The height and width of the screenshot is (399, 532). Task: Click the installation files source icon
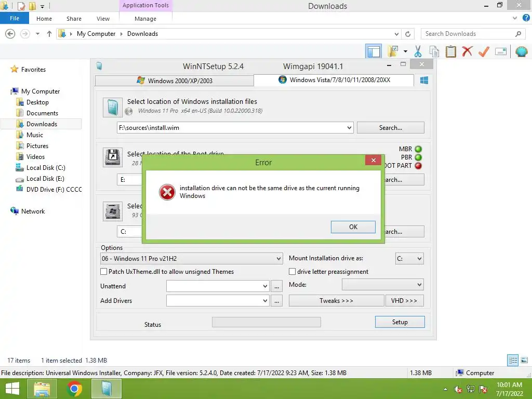tap(113, 107)
